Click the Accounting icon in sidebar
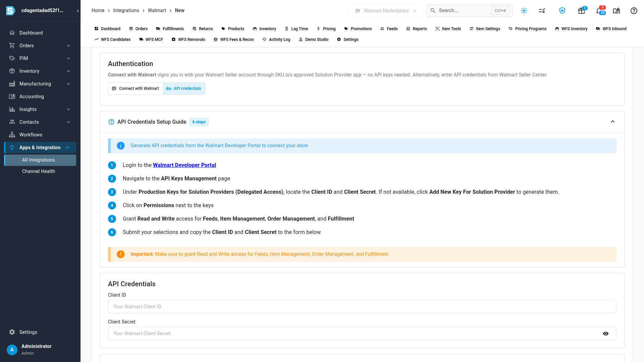Screen dimensions: 644x362 coord(12,97)
